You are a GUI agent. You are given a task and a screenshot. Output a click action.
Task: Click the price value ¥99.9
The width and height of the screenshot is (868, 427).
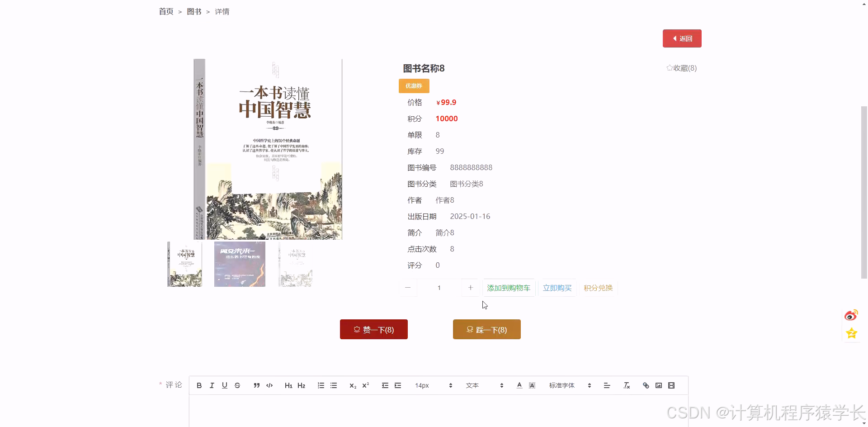[446, 103]
